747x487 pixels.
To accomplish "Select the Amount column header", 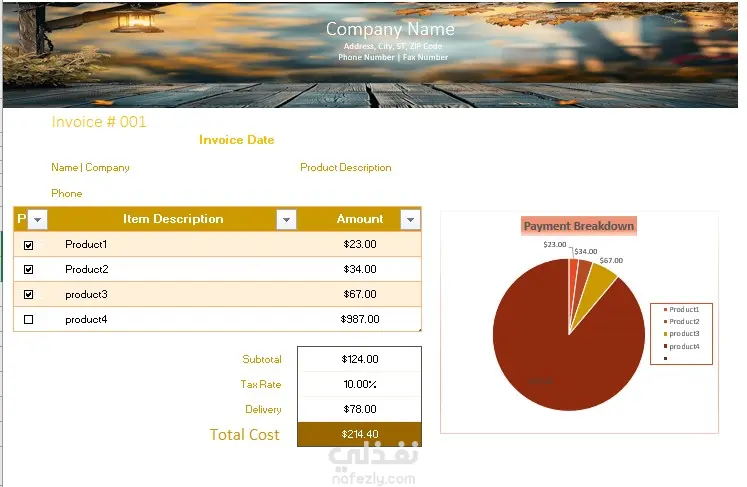I will point(360,219).
